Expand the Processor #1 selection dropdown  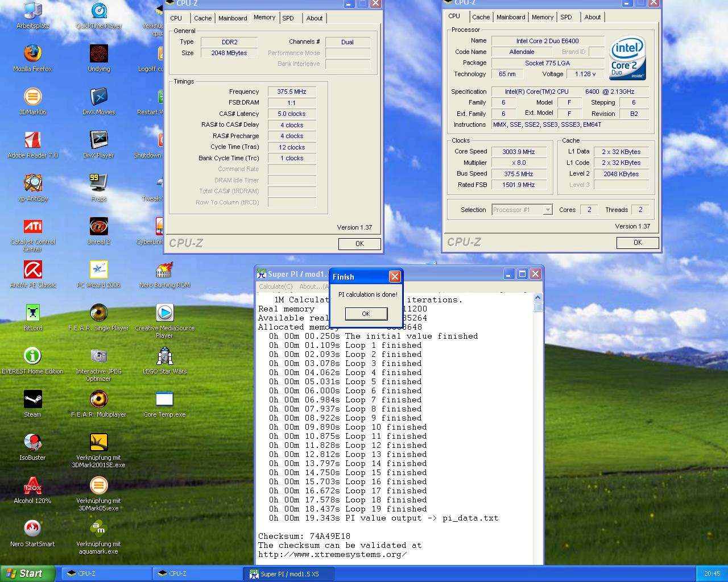point(547,210)
